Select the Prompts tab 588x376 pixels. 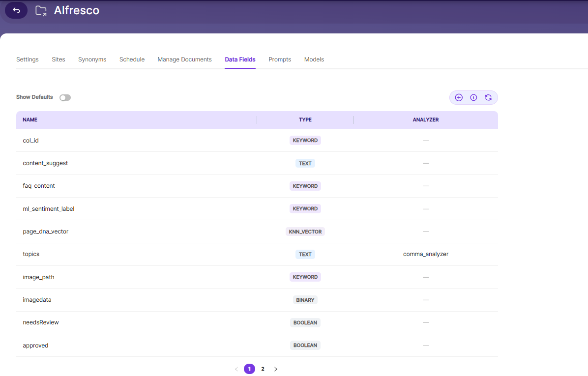click(280, 59)
